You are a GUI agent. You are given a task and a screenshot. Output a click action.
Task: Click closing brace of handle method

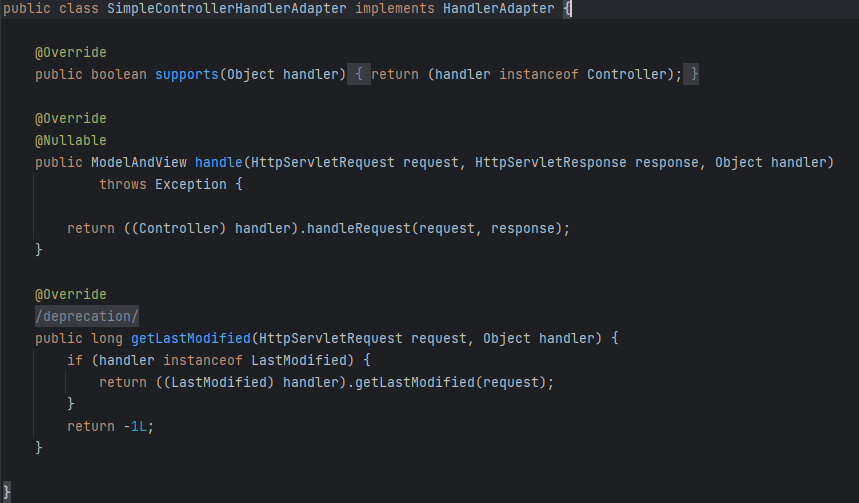39,250
